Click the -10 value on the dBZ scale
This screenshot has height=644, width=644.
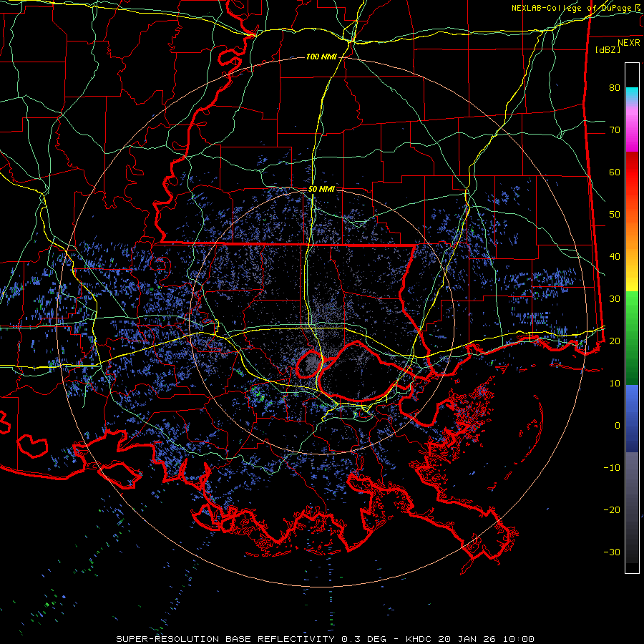[x=612, y=468]
